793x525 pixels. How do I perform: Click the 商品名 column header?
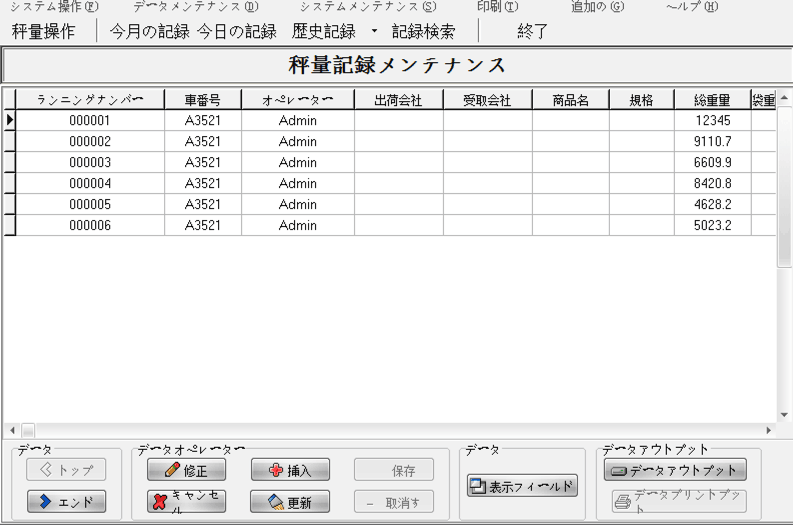[x=570, y=100]
